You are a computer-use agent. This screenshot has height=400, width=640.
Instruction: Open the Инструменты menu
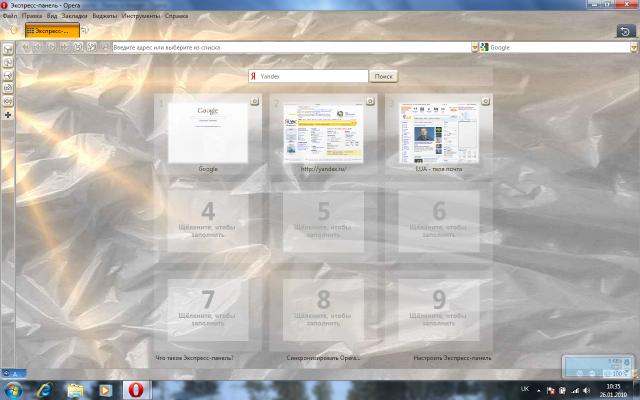141,16
